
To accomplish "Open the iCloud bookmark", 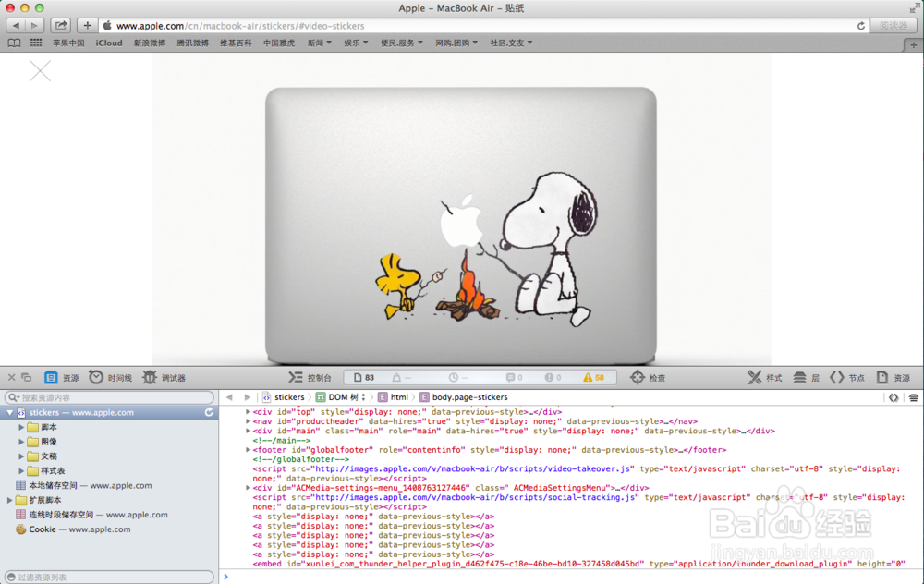I will (x=109, y=43).
